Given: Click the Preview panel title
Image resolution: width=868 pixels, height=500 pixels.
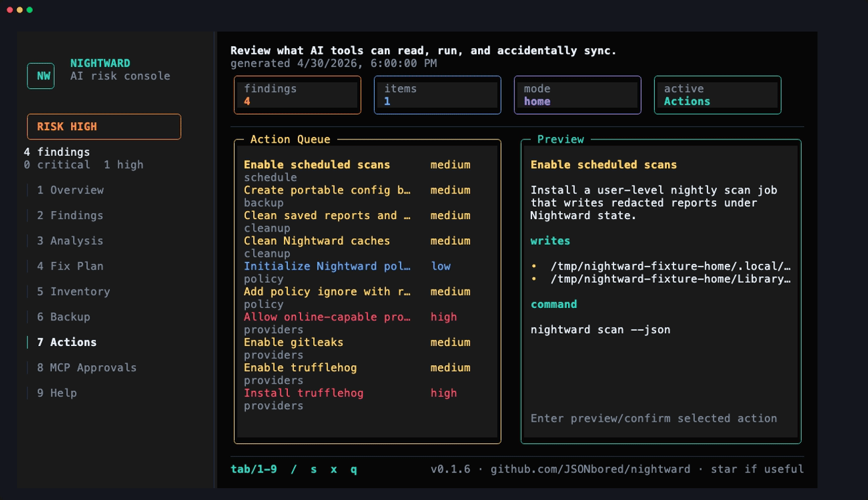Looking at the screenshot, I should click(x=560, y=139).
